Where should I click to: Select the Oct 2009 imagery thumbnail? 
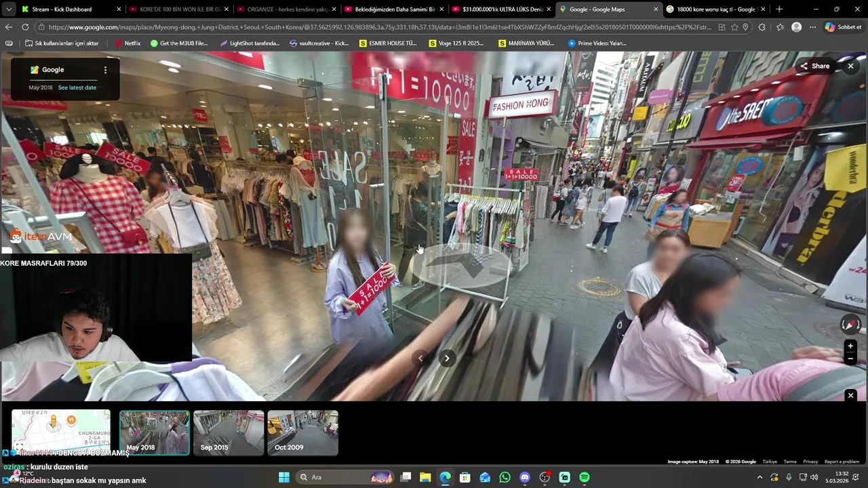(302, 432)
